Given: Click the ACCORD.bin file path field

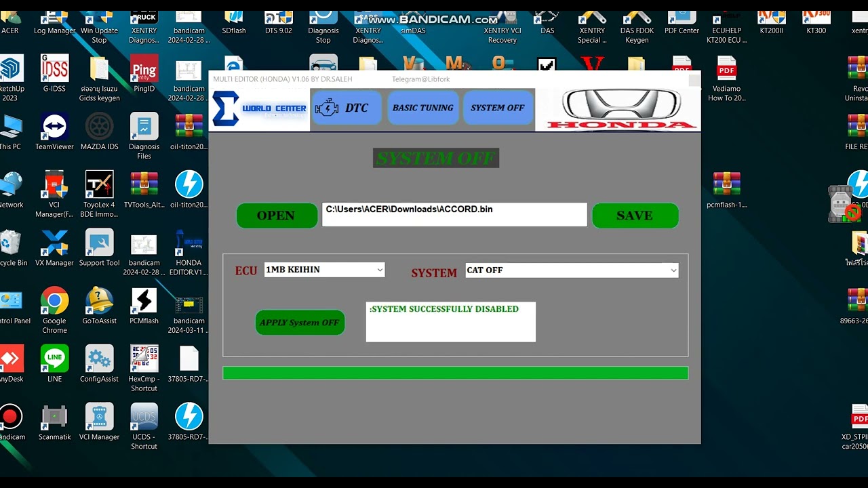Looking at the screenshot, I should coord(454,214).
